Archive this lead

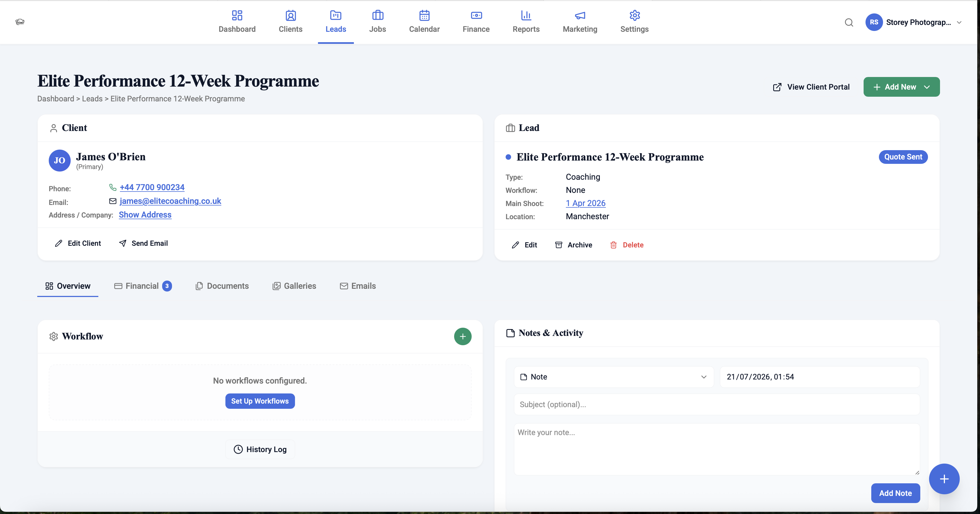(573, 245)
